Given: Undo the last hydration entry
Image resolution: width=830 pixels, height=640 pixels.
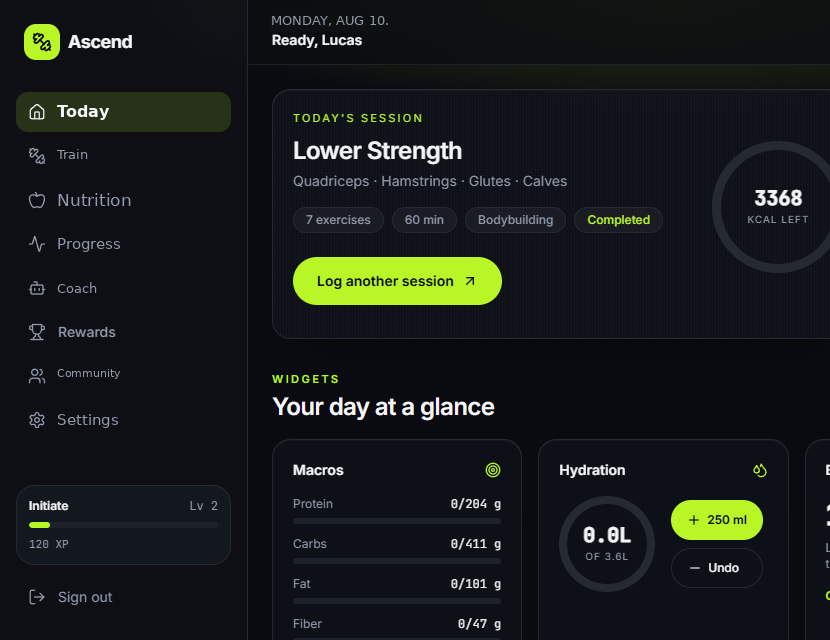Looking at the screenshot, I should coord(717,568).
